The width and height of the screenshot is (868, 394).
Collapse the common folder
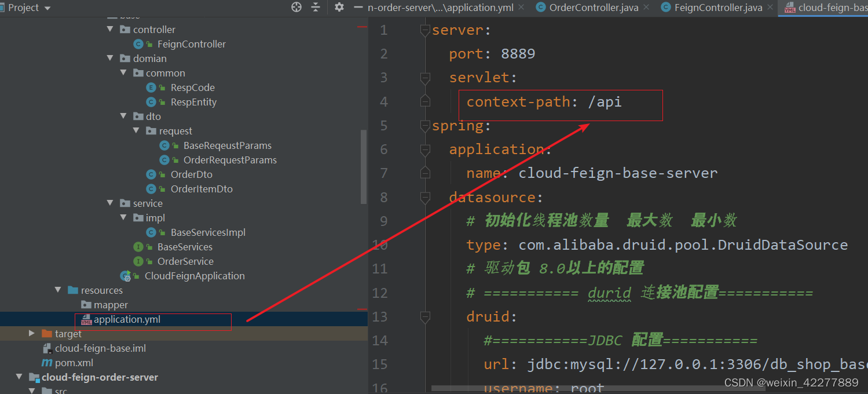123,72
